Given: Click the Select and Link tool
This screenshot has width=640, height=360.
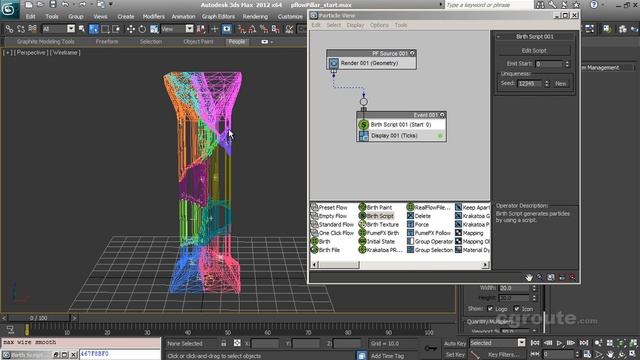Looking at the screenshot, I should pos(9,29).
